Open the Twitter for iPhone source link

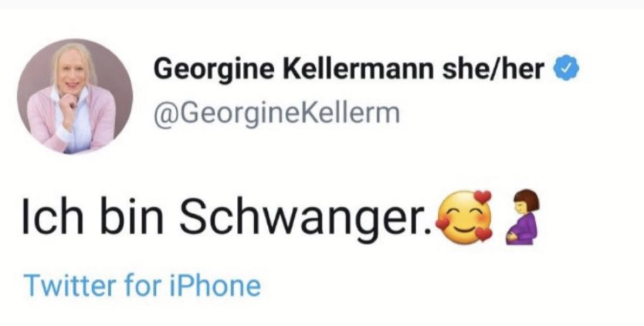142,287
